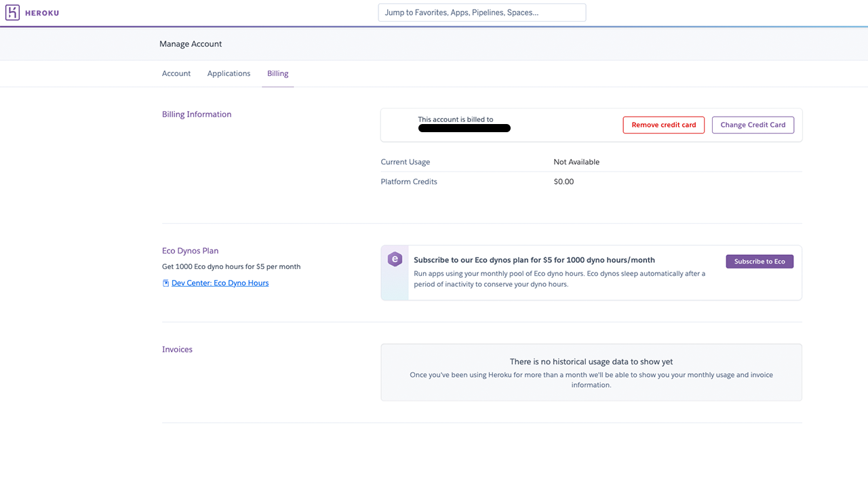Open the Dev Center: Eco Dyno Hours link
The image size is (868, 488).
[x=220, y=283]
